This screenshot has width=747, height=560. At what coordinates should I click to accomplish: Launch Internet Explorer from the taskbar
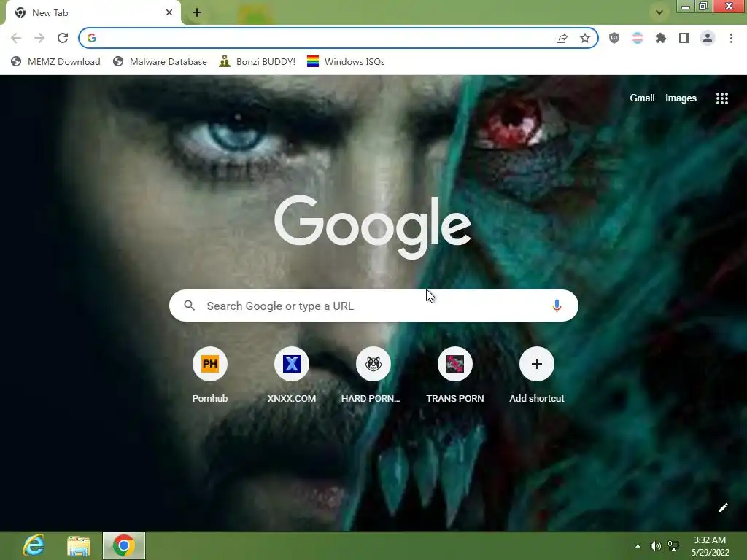pos(34,545)
